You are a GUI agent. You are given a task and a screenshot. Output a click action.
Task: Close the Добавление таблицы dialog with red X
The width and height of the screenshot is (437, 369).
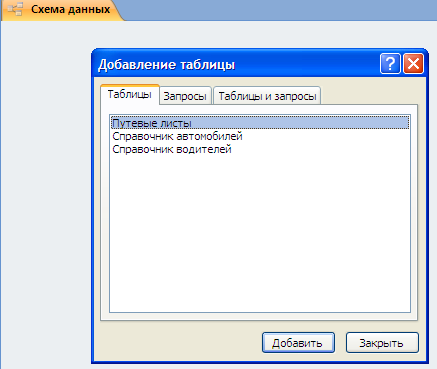[413, 63]
